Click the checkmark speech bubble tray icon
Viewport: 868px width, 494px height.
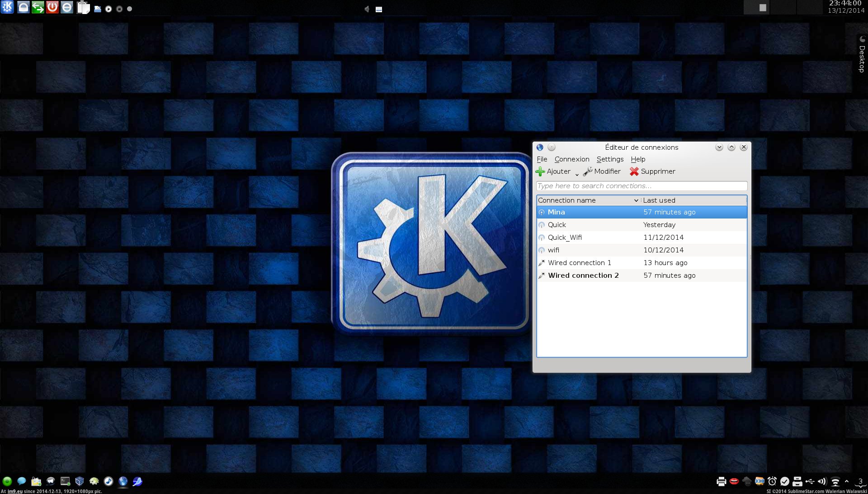[x=785, y=481]
